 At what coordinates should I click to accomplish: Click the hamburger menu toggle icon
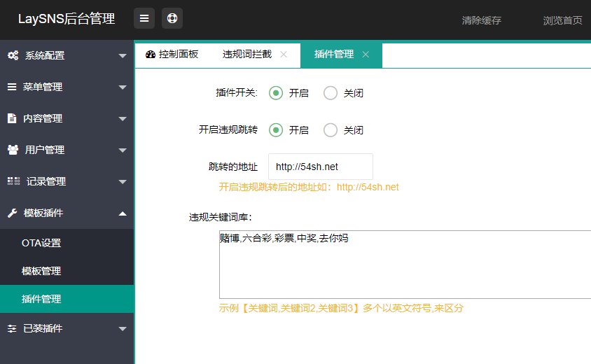point(144,19)
